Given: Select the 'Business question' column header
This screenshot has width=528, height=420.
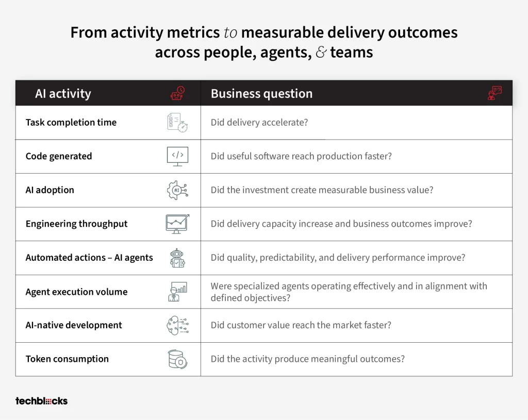Looking at the screenshot, I should pyautogui.click(x=261, y=94).
